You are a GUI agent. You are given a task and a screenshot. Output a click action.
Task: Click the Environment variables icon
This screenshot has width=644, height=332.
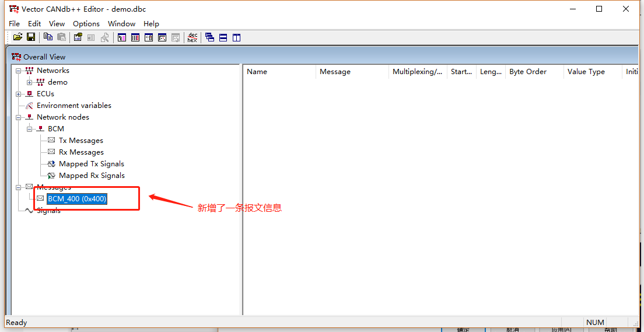pos(29,106)
